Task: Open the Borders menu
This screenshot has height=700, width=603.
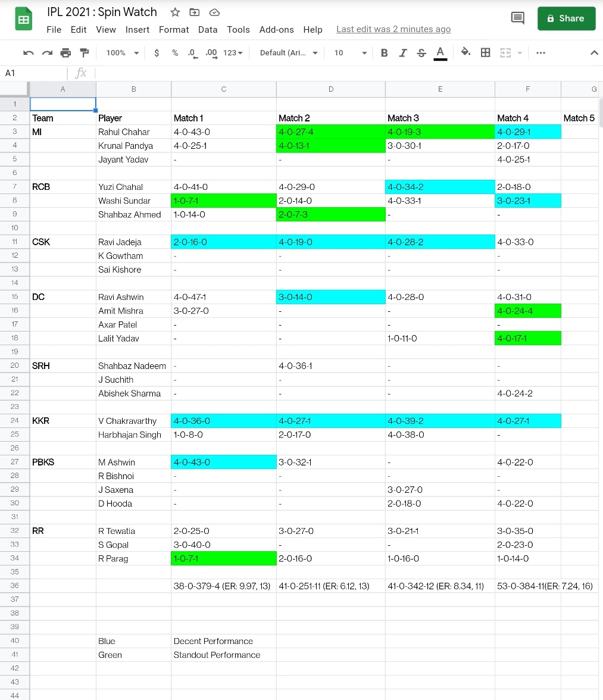Action: [485, 52]
